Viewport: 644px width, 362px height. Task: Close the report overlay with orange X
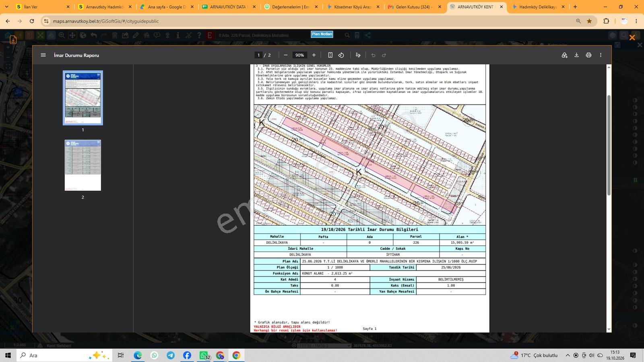click(632, 37)
